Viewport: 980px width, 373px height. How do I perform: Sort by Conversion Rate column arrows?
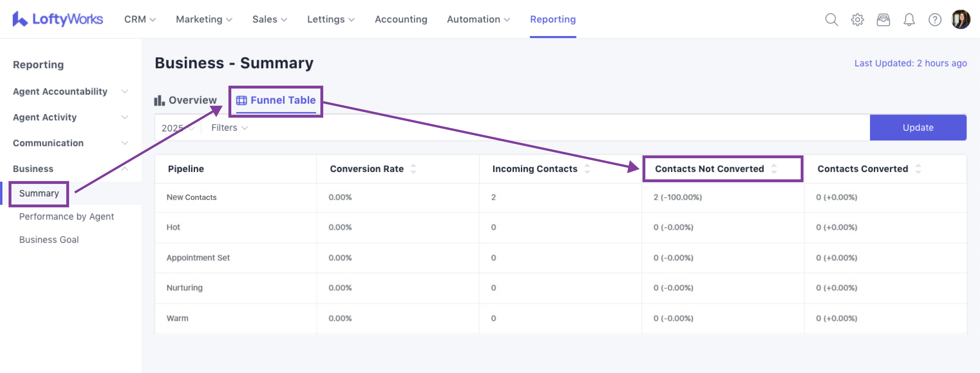pyautogui.click(x=413, y=169)
